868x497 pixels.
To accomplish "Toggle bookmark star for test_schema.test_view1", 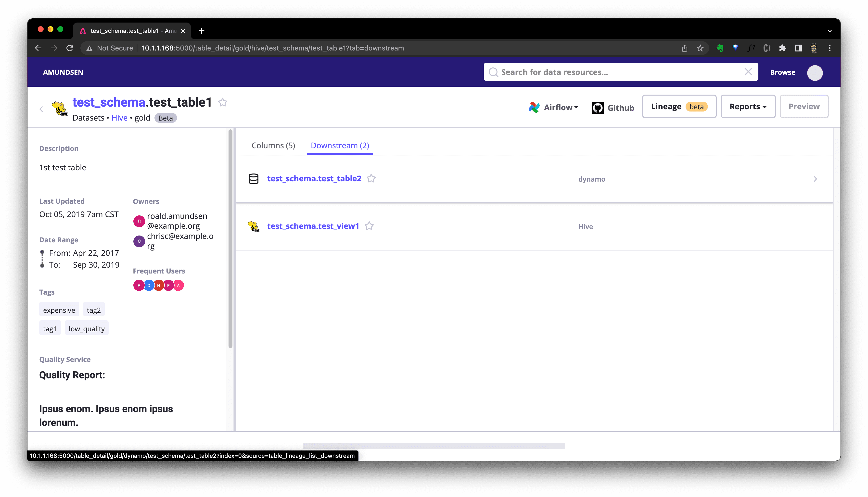I will pyautogui.click(x=369, y=226).
